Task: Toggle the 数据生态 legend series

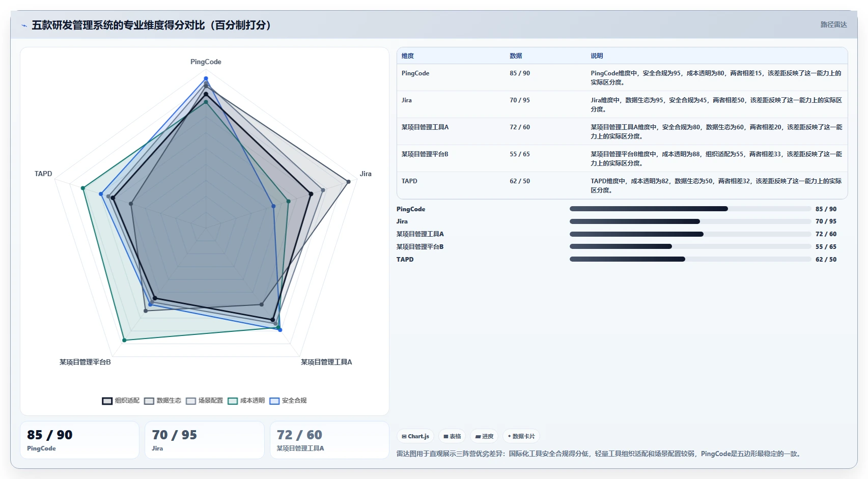Action: tap(162, 401)
